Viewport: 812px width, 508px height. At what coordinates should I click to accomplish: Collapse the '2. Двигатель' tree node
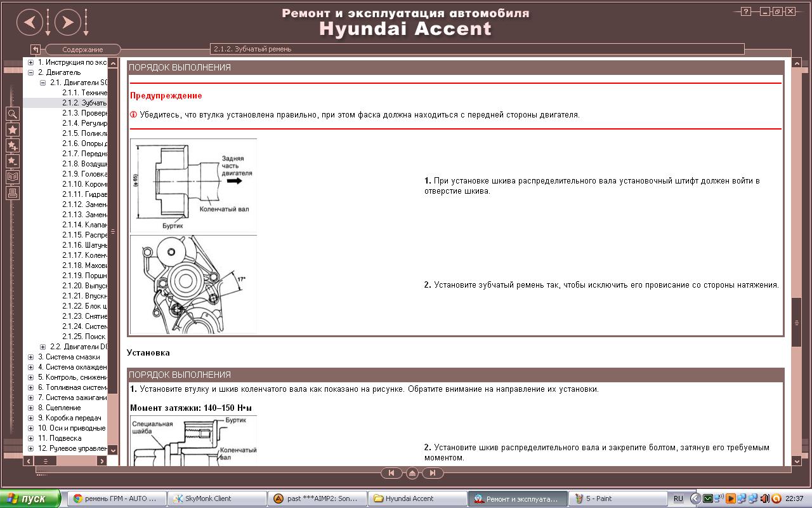31,72
